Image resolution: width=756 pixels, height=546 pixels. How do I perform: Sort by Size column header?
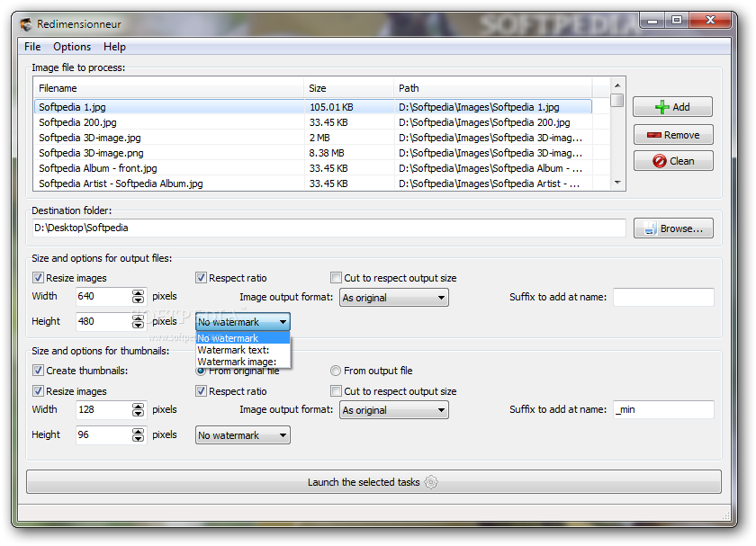click(x=349, y=88)
